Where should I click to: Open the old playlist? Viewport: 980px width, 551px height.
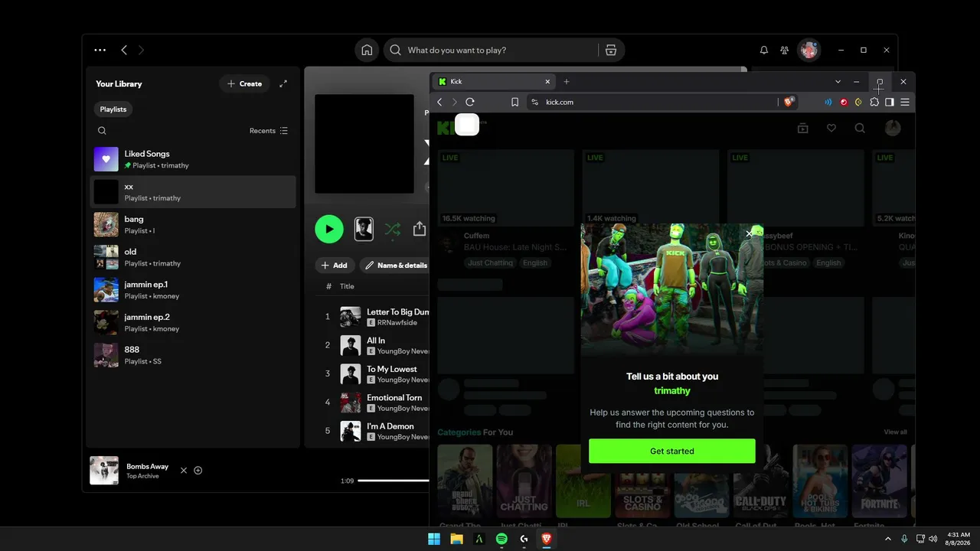tap(193, 257)
